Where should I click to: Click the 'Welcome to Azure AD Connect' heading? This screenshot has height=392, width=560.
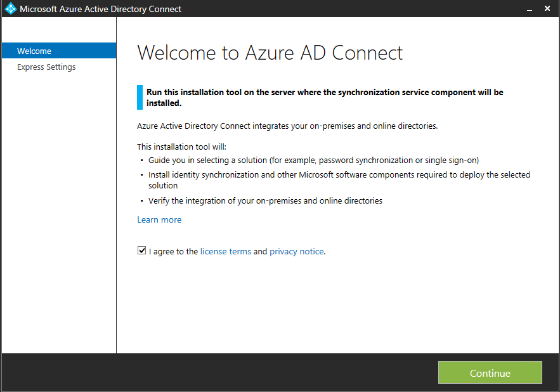click(x=270, y=53)
